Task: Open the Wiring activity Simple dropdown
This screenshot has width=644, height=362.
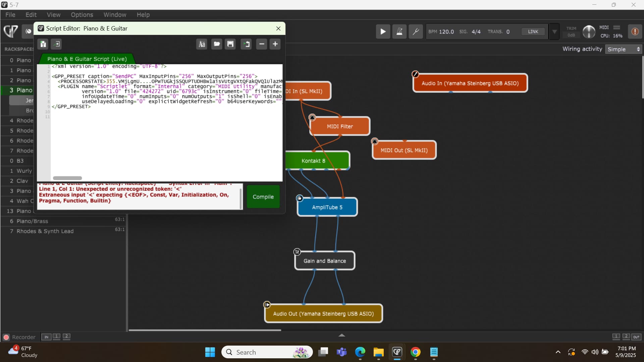Action: [x=624, y=49]
